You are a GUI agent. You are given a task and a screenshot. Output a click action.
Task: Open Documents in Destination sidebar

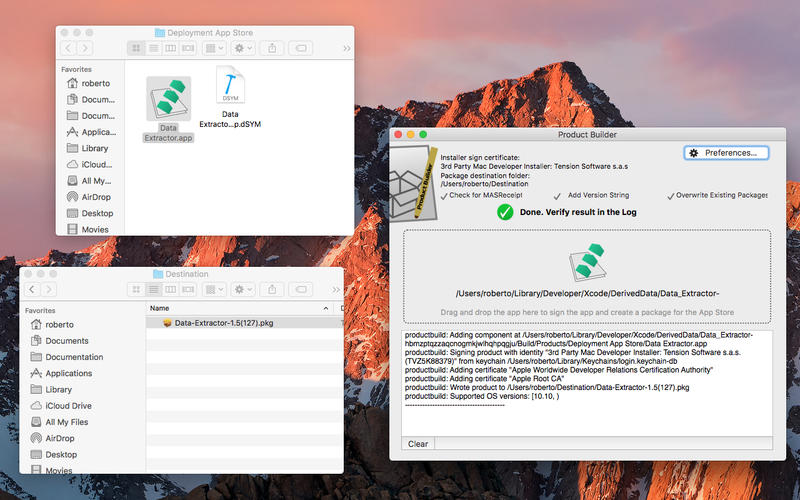[59, 341]
